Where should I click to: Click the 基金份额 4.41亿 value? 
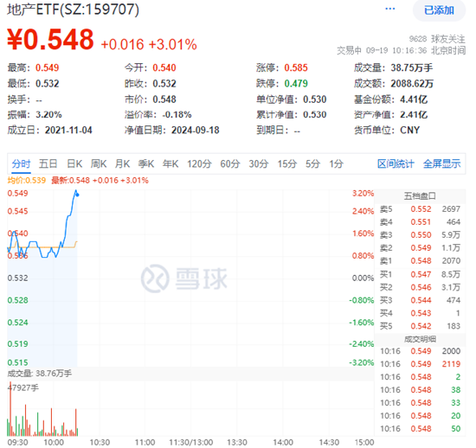(414, 99)
